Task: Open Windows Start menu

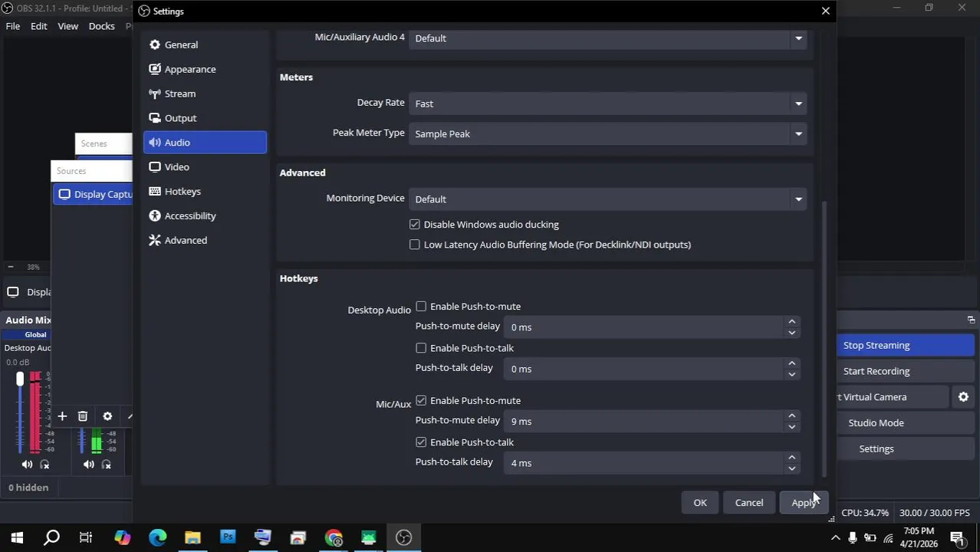Action: point(17,538)
